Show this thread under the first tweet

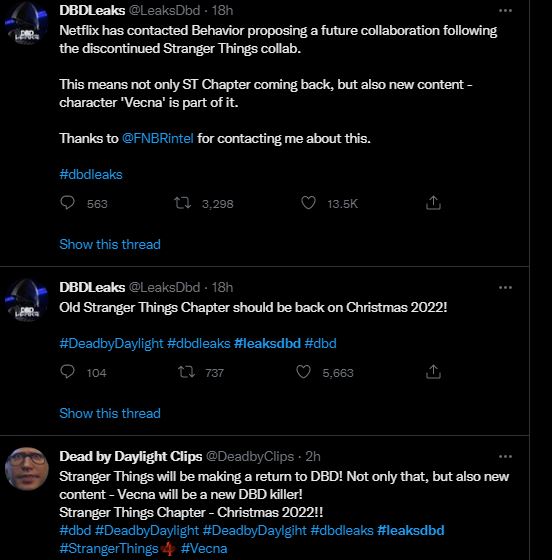pos(110,244)
